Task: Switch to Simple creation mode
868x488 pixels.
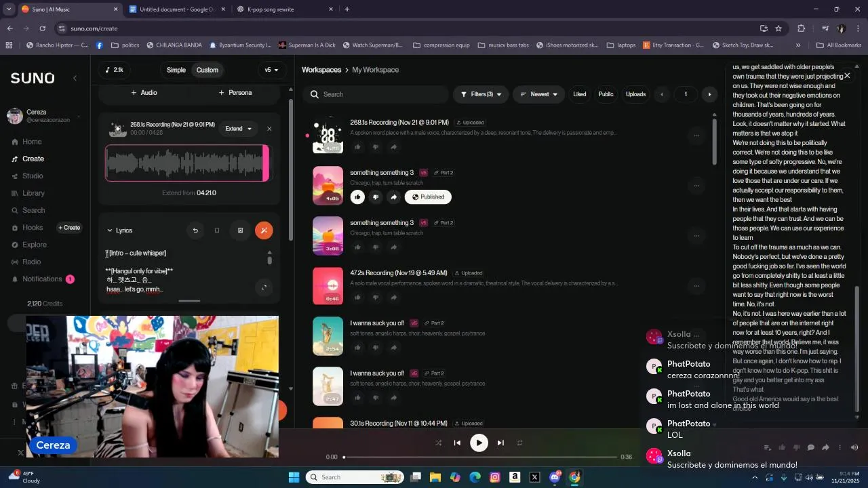Action: pos(176,70)
